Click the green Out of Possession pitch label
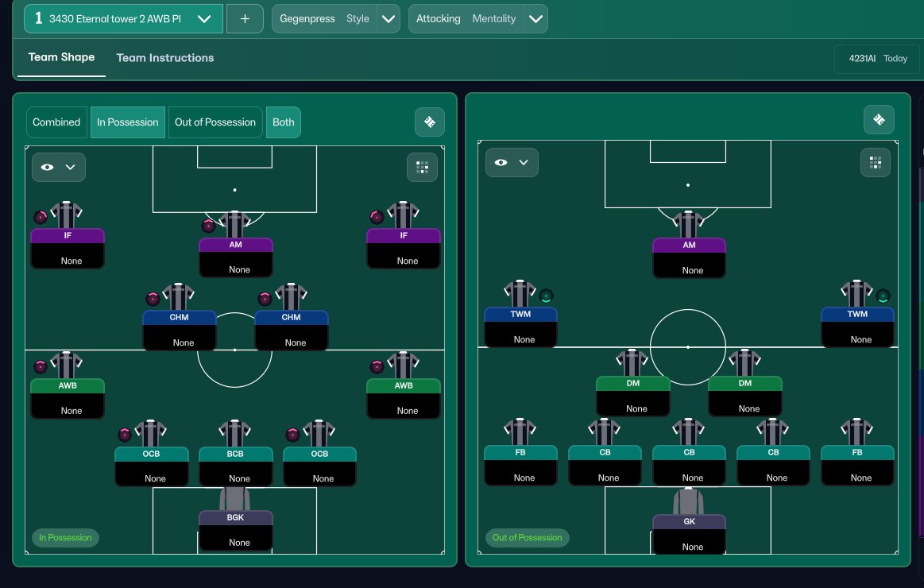The width and height of the screenshot is (924, 588). click(527, 537)
